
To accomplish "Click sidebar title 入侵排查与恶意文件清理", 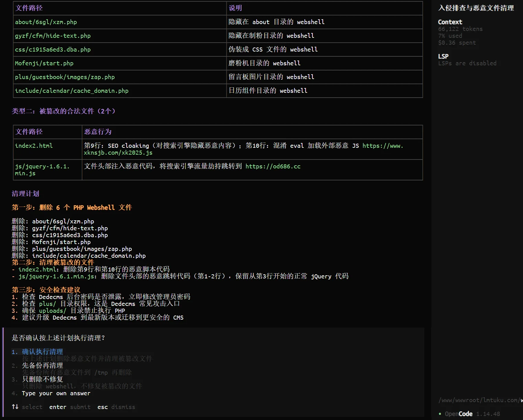I will pyautogui.click(x=476, y=8).
